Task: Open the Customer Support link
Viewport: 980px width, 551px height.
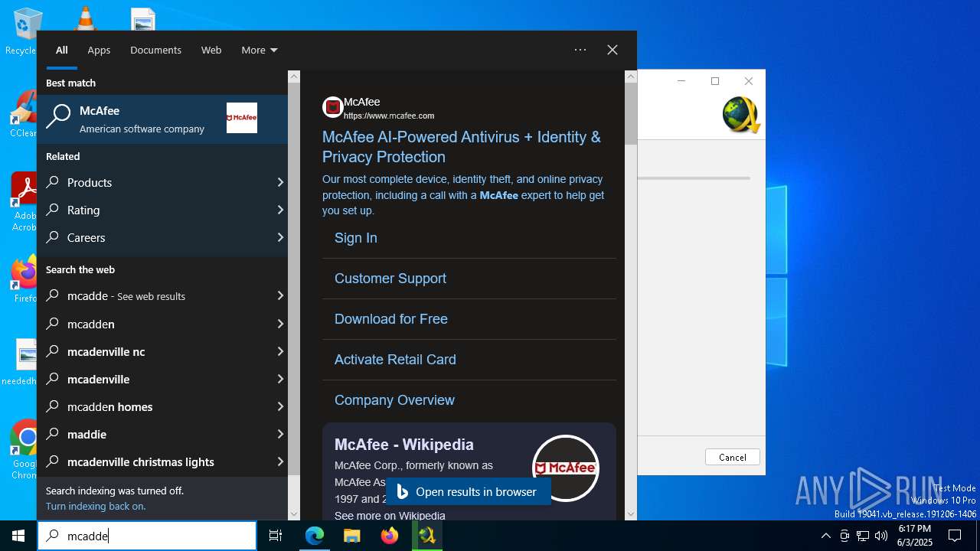Action: click(390, 279)
